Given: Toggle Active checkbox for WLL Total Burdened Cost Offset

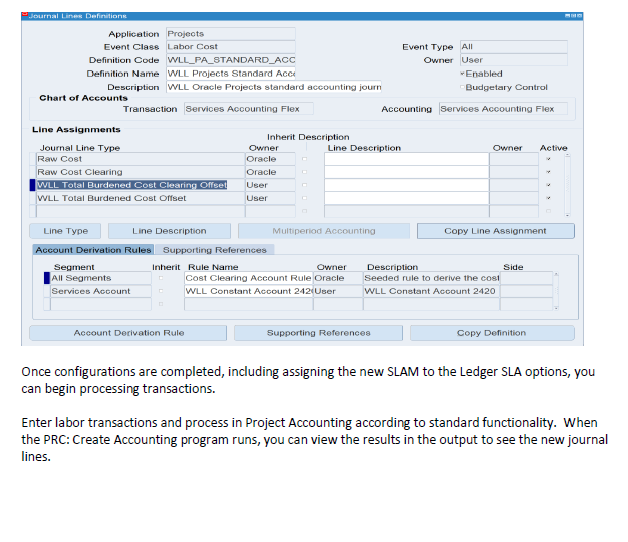Looking at the screenshot, I should click(548, 198).
